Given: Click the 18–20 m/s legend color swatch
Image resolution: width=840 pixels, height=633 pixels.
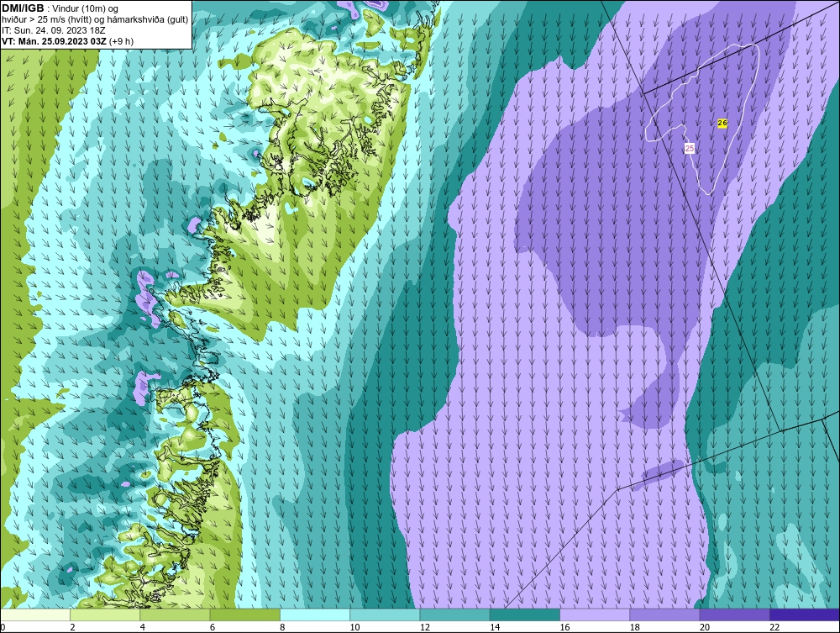Looking at the screenshot, I should pyautogui.click(x=664, y=615).
